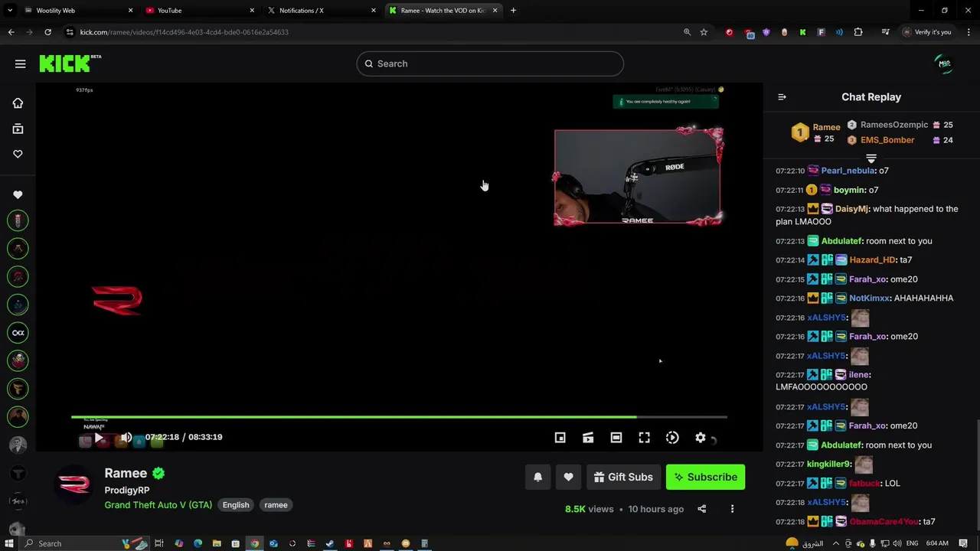Viewport: 980px width, 551px height.
Task: Click kingkiller9 username in chat
Action: [x=829, y=465]
